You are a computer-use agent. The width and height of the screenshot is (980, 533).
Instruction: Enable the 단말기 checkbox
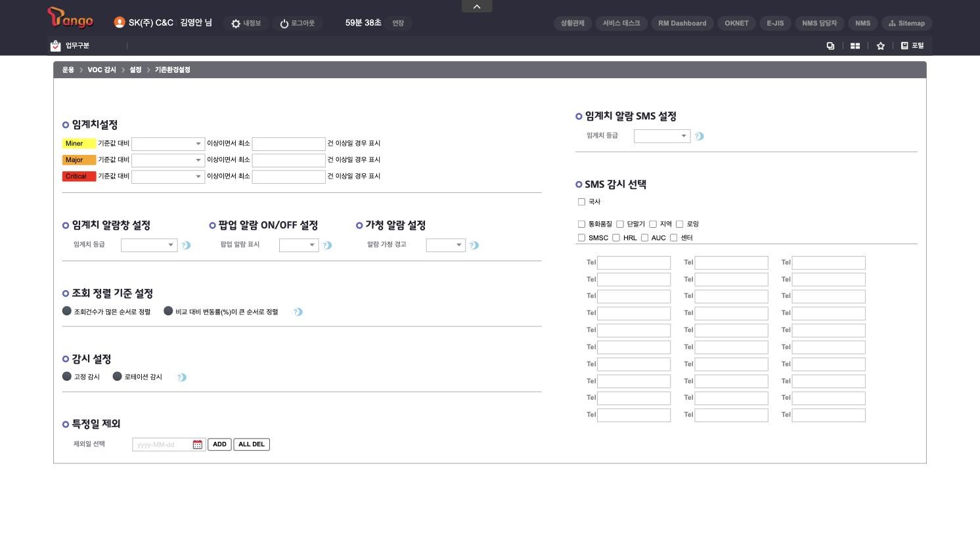pyautogui.click(x=620, y=224)
